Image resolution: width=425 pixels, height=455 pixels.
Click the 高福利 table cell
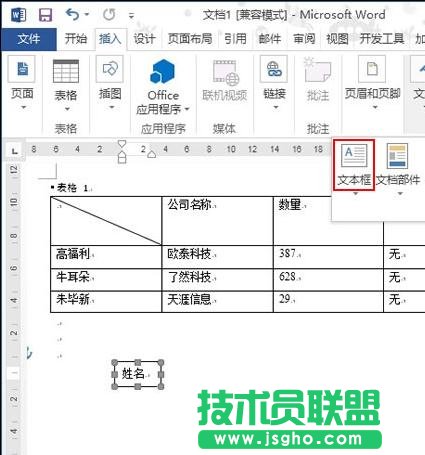106,257
